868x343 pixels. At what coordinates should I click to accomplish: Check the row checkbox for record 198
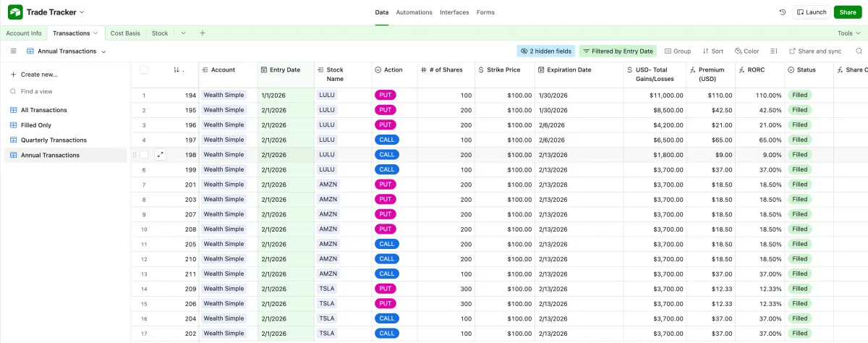(x=144, y=154)
